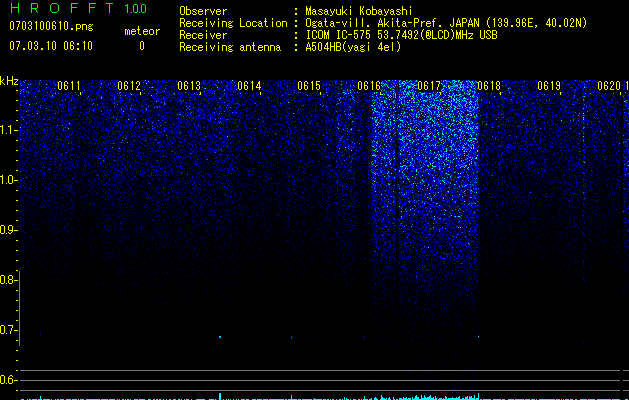Click the 0613 time marker
The width and height of the screenshot is (629, 400).
189,86
